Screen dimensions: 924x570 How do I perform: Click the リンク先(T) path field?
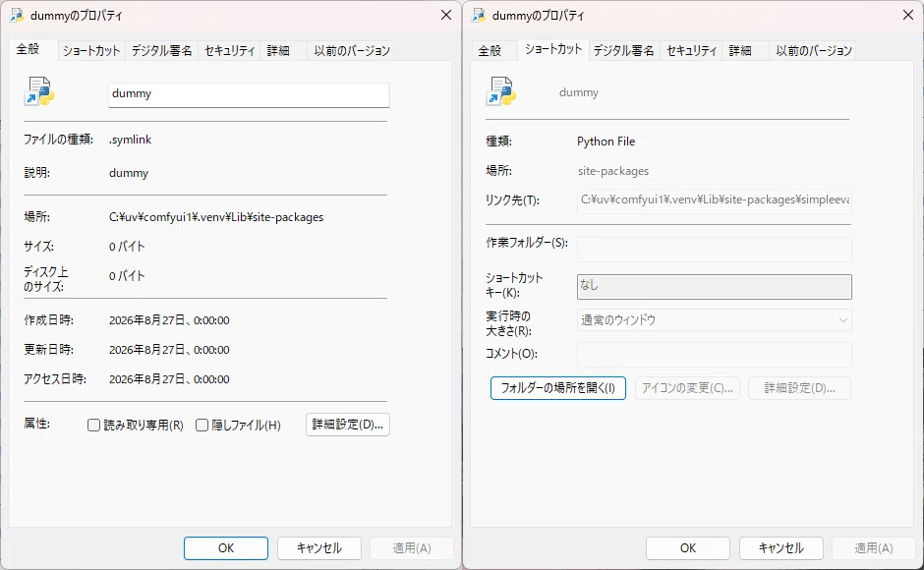coord(715,200)
